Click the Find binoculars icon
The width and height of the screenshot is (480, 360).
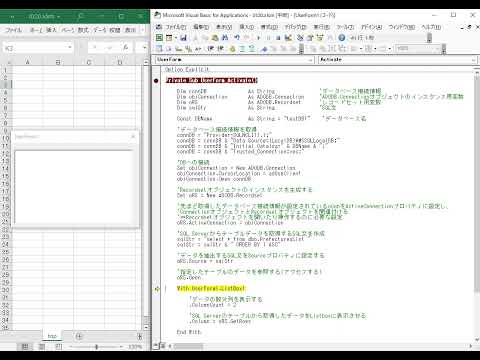tap(225, 38)
